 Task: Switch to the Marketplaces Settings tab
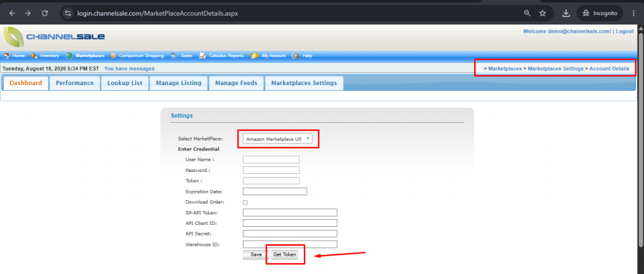(x=304, y=83)
